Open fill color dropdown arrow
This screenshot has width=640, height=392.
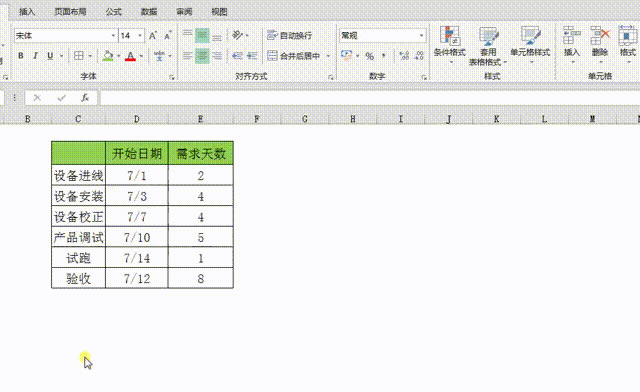(x=118, y=56)
